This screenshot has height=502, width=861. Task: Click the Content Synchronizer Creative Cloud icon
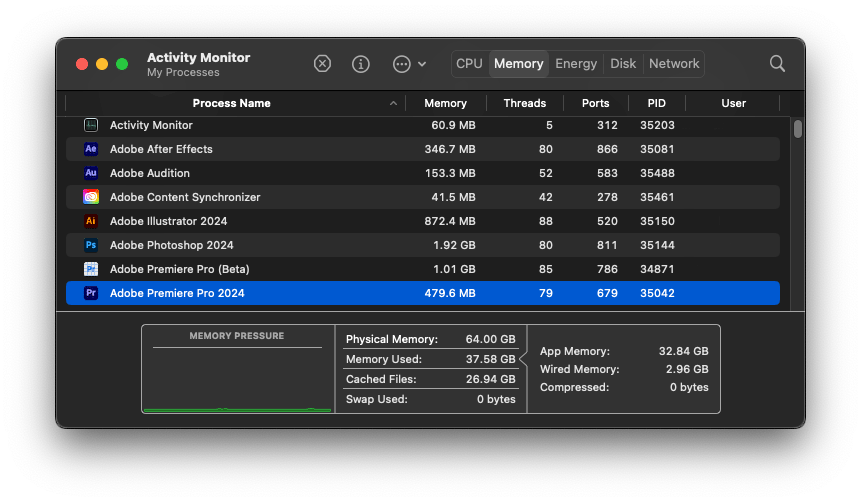tap(91, 197)
